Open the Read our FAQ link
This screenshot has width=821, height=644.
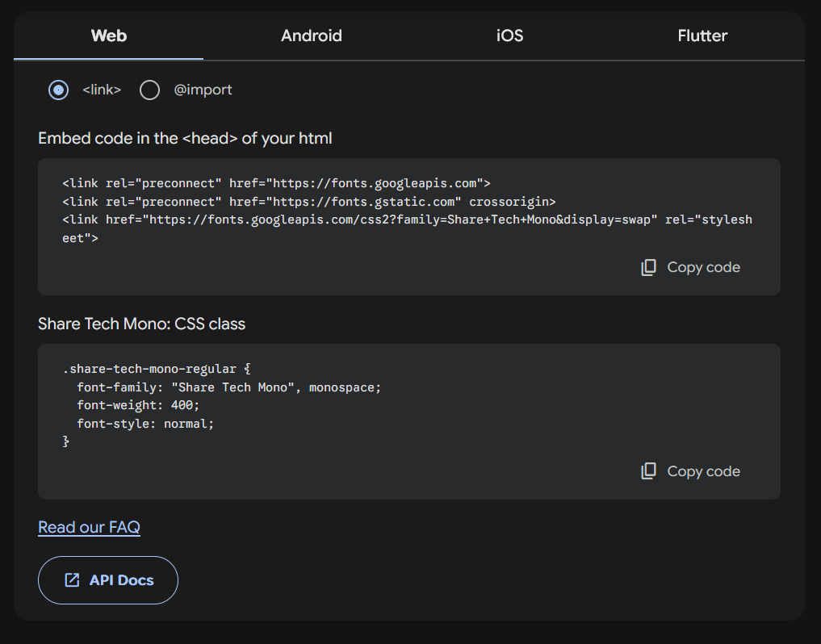coord(89,527)
